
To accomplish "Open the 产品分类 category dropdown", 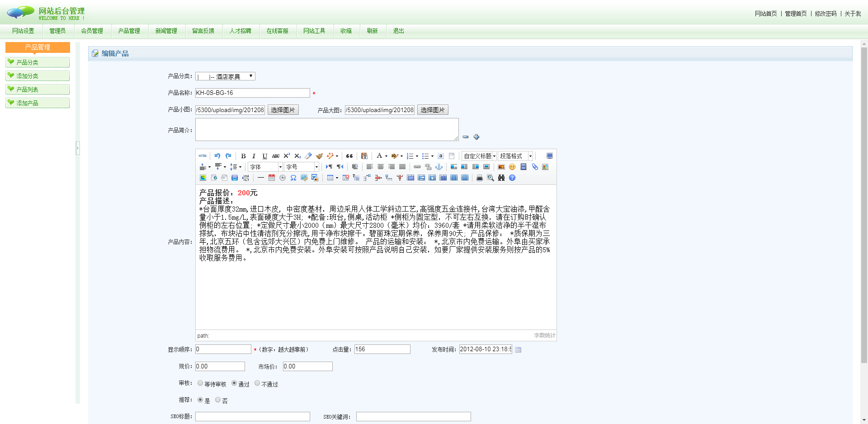I will [x=225, y=76].
